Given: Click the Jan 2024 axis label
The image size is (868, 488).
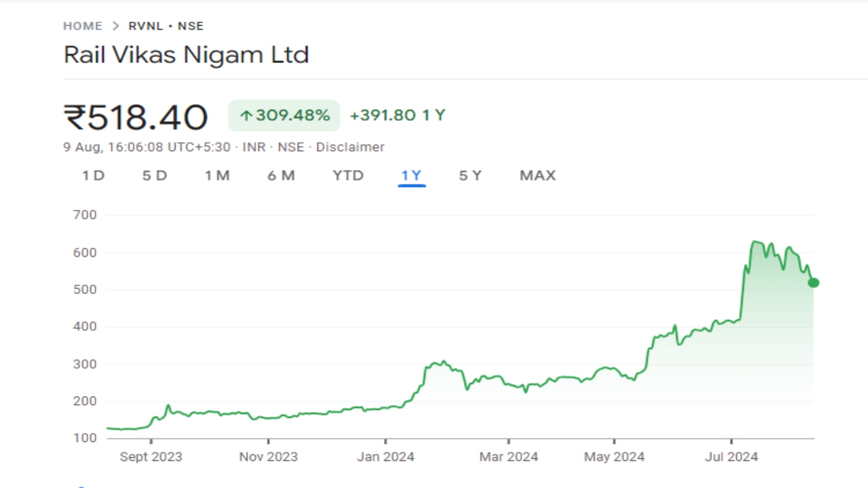Looking at the screenshot, I should [386, 457].
